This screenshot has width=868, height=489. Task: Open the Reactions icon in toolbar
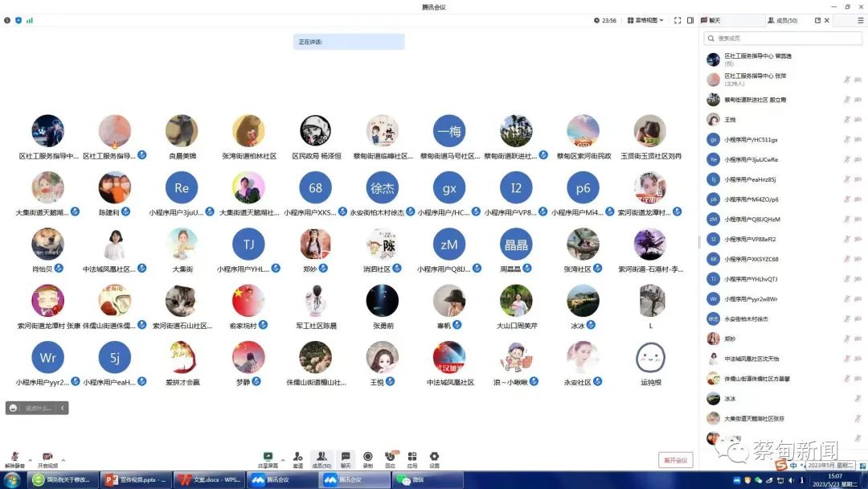390,458
